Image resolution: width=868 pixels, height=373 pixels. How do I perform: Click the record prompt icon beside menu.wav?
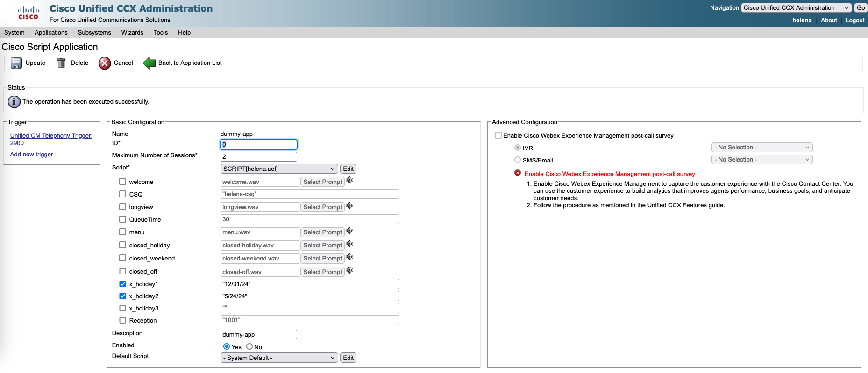click(x=349, y=231)
